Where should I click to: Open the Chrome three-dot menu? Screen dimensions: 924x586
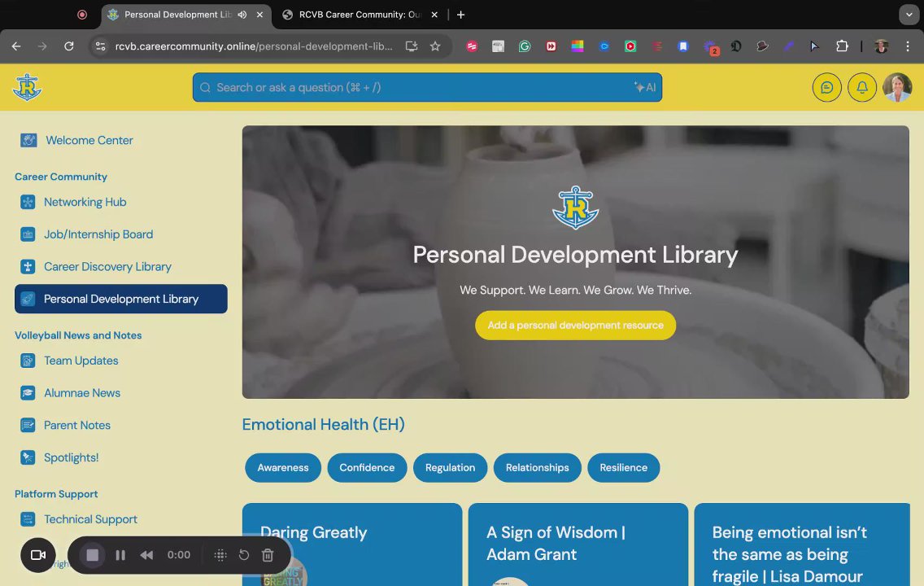click(x=908, y=46)
